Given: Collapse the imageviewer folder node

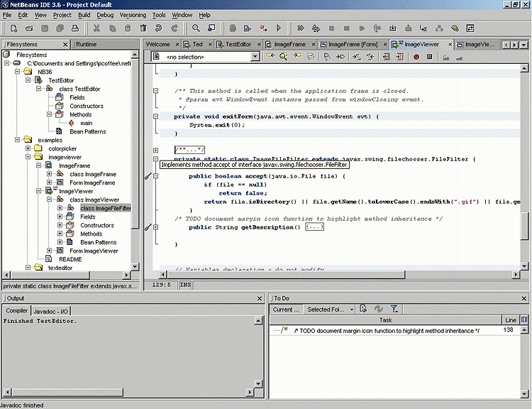Looking at the screenshot, I should [28, 157].
